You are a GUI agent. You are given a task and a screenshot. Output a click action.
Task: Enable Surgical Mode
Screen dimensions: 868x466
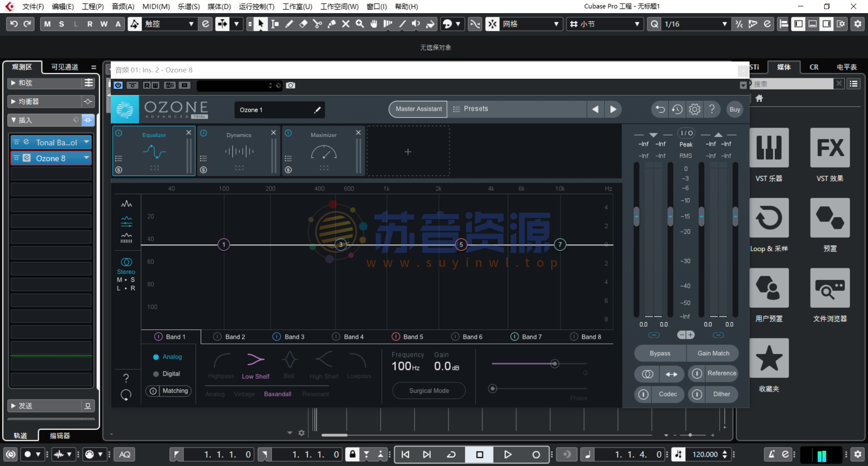coord(429,391)
